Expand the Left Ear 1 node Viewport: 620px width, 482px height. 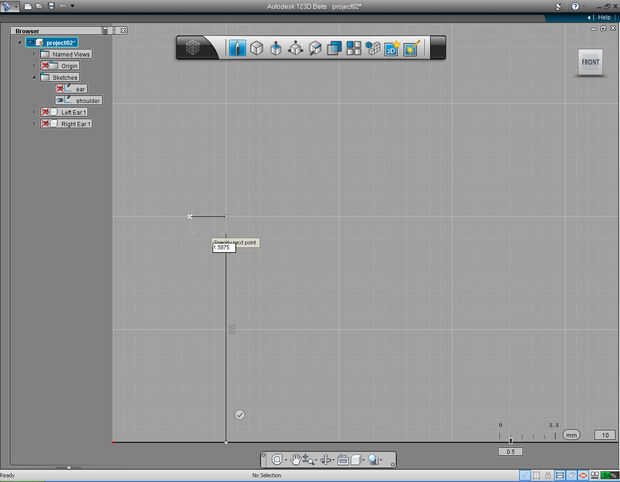click(x=34, y=112)
